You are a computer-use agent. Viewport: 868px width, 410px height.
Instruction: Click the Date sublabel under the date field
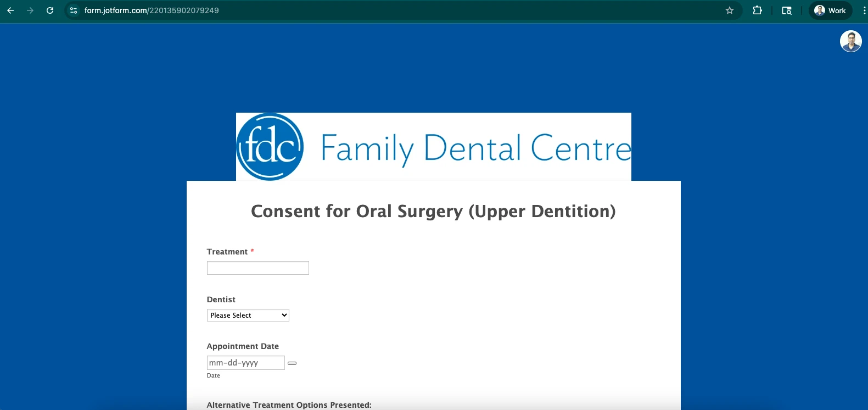coord(214,376)
